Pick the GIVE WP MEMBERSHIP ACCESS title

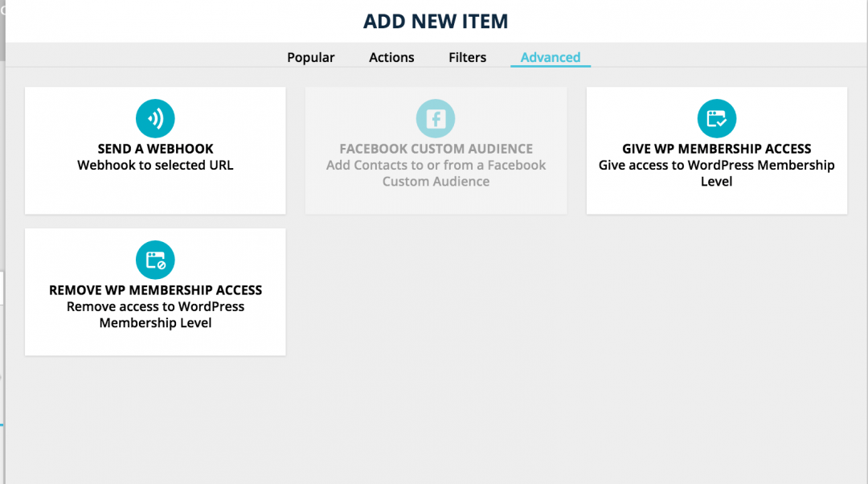click(716, 149)
